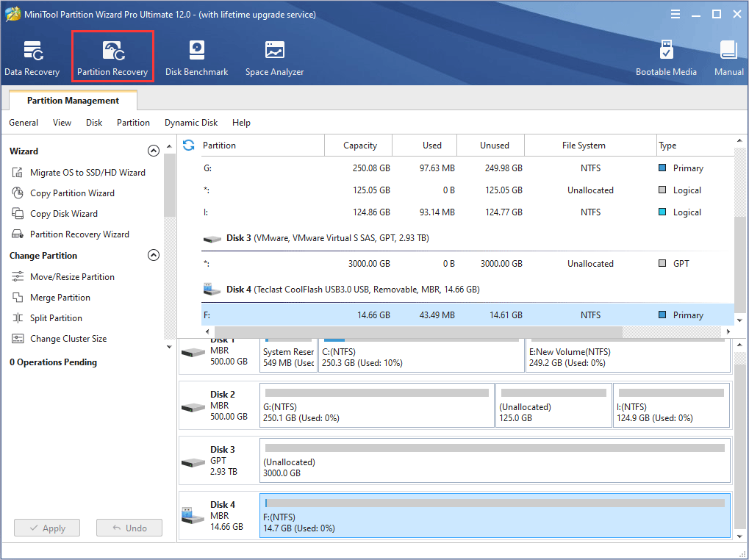The image size is (749, 560).
Task: Select the G: partition row in the list
Action: tap(467, 168)
